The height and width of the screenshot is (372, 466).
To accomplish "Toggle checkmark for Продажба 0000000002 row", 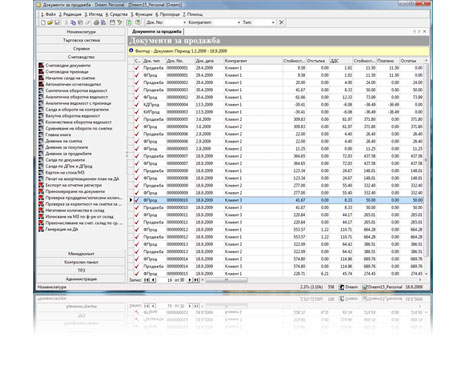I will [137, 82].
